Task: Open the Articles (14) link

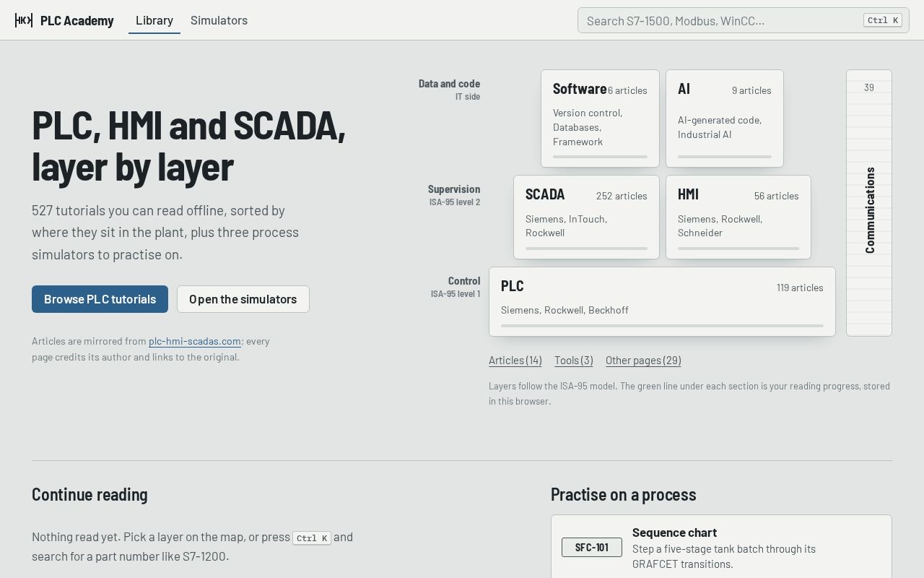Action: 515,361
